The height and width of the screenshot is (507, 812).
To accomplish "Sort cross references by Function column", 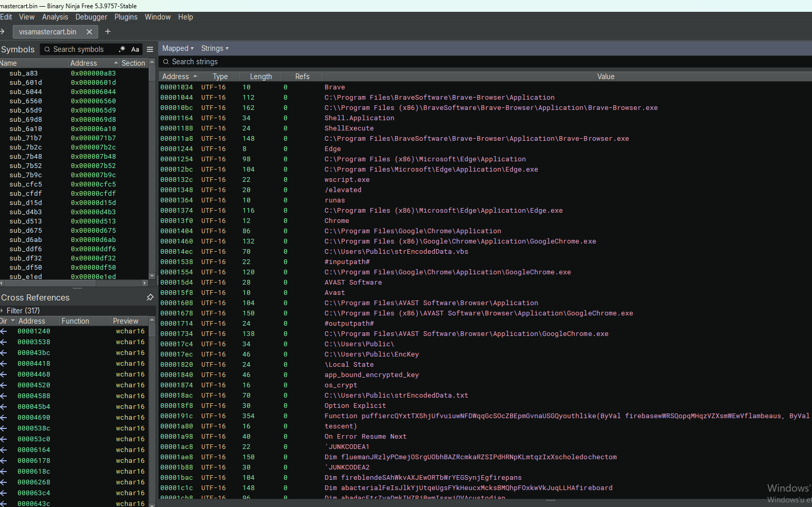I will (x=85, y=321).
